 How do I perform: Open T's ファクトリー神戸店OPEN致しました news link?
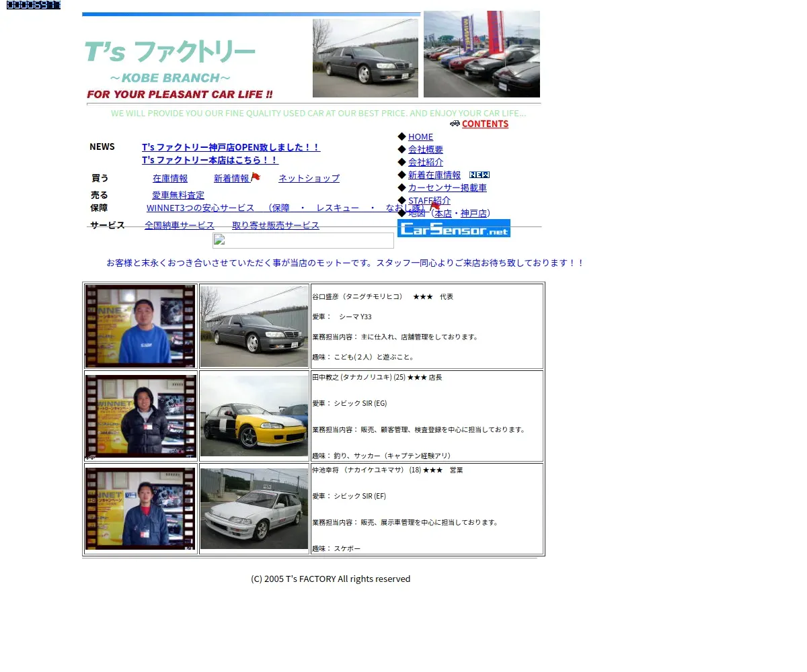231,147
